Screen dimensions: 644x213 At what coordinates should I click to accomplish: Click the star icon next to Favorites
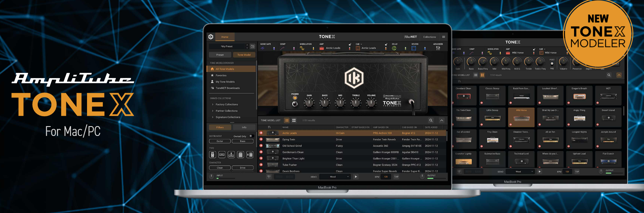pyautogui.click(x=212, y=75)
